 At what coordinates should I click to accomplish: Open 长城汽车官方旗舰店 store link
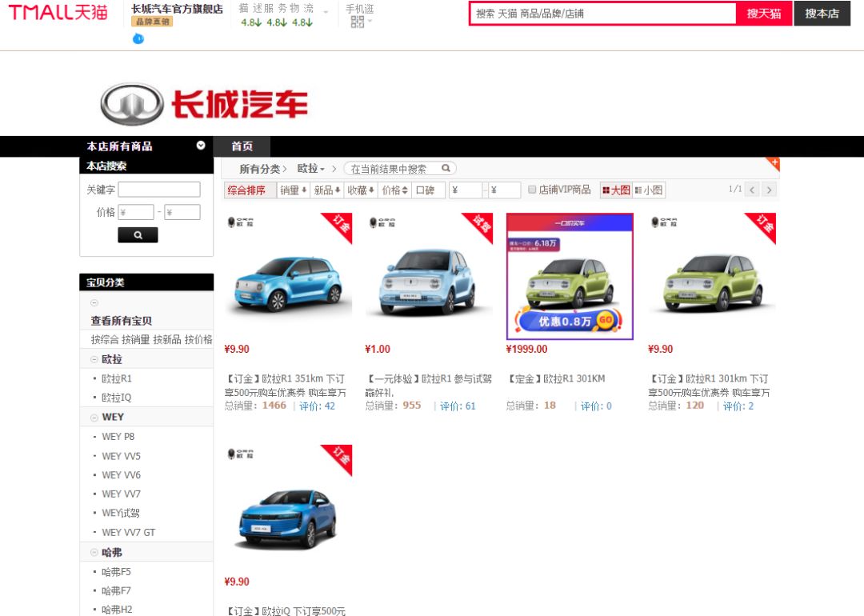[177, 9]
